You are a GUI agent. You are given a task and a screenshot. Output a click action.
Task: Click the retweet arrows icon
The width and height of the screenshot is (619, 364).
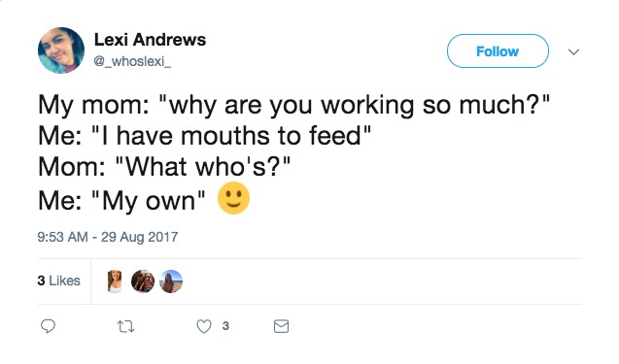pos(126,326)
